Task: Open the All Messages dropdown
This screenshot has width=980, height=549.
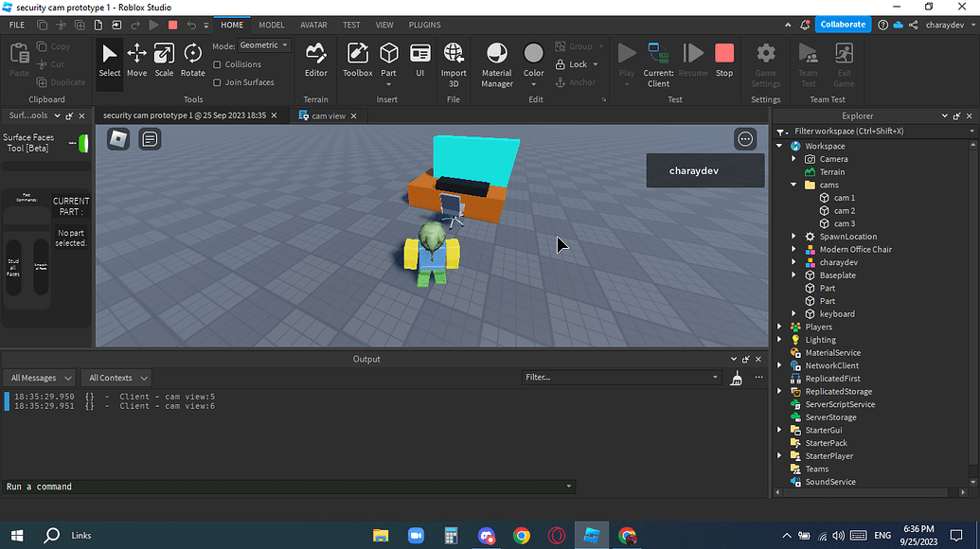Action: pyautogui.click(x=39, y=378)
